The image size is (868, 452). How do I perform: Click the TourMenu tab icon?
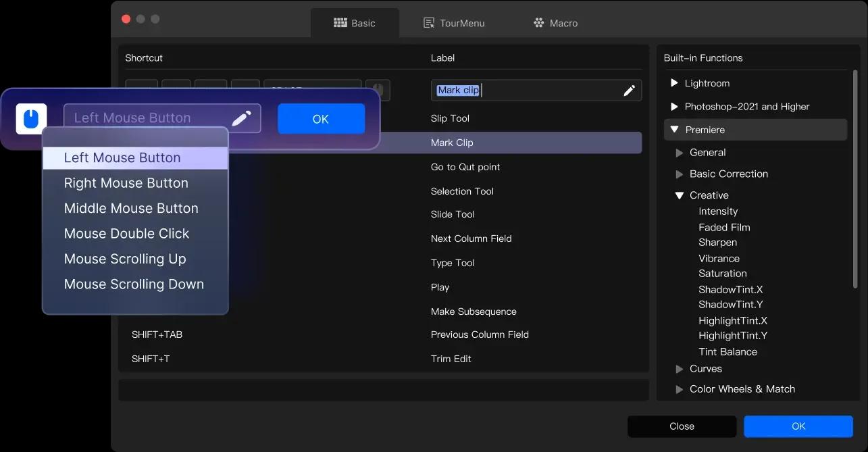coord(428,23)
